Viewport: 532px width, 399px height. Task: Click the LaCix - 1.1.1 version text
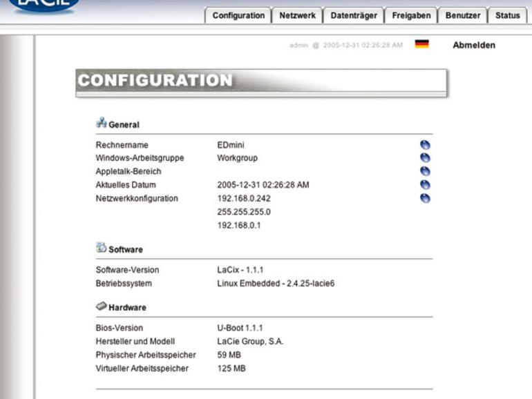[x=240, y=270]
